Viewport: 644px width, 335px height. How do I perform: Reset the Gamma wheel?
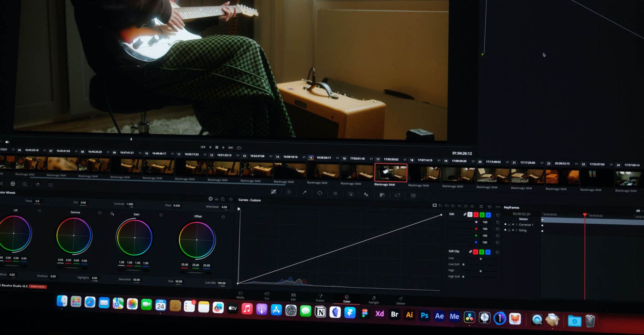(100, 213)
